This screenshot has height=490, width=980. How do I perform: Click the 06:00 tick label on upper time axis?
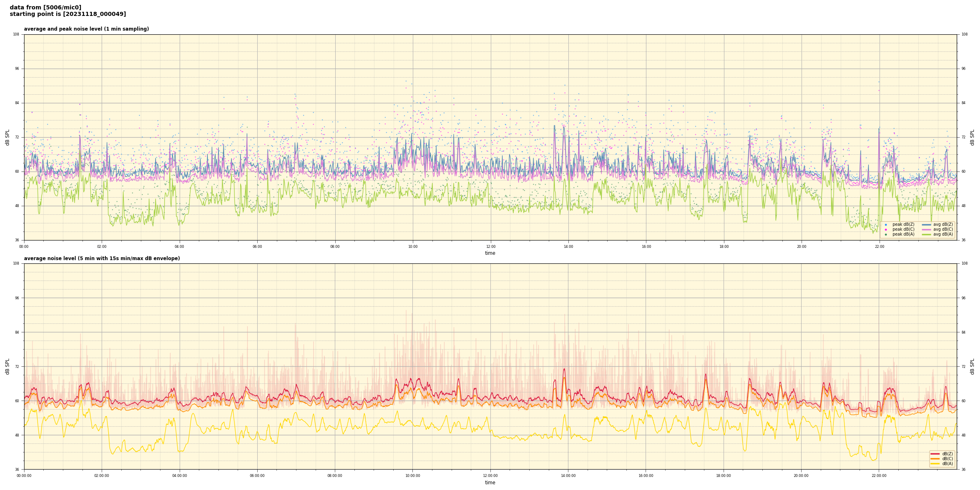257,247
